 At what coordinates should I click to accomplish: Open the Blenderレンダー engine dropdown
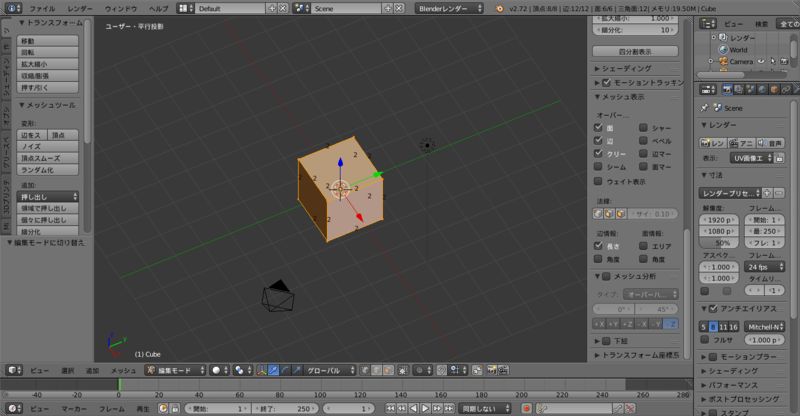[449, 9]
